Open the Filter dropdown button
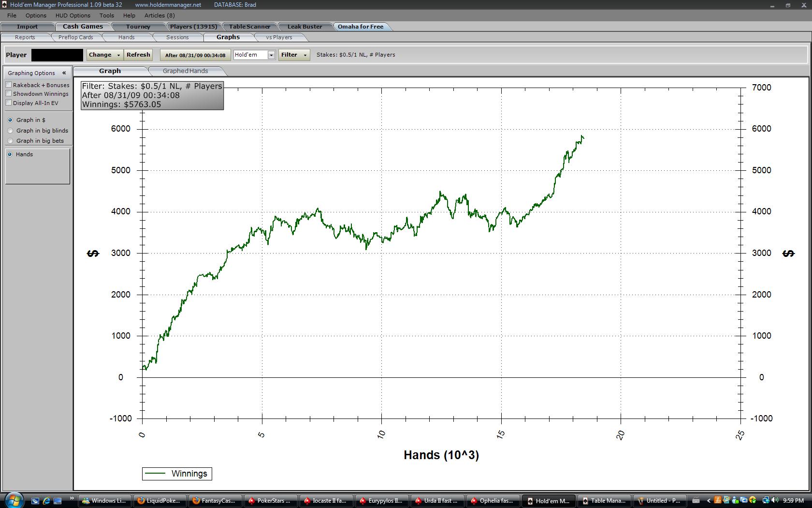The image size is (812, 508). (x=294, y=55)
